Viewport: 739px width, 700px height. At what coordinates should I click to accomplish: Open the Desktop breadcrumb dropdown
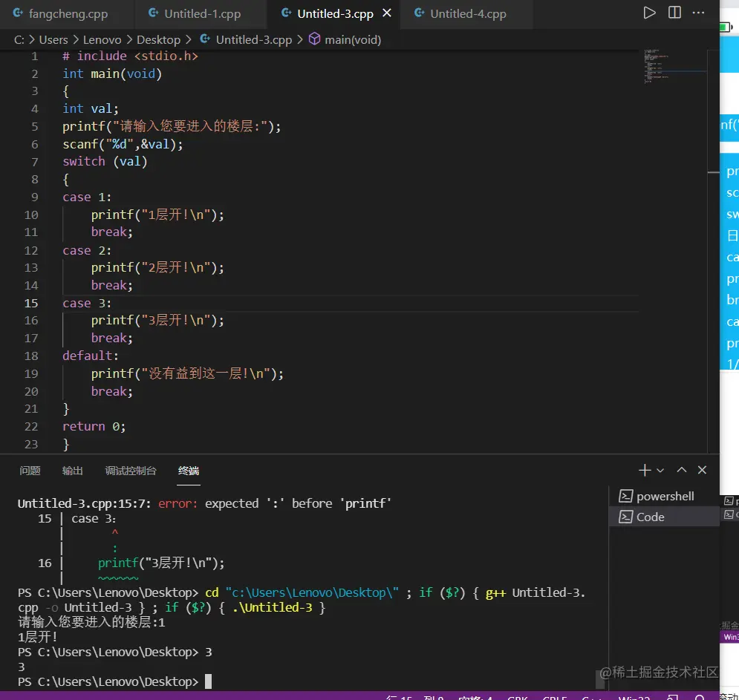point(158,40)
